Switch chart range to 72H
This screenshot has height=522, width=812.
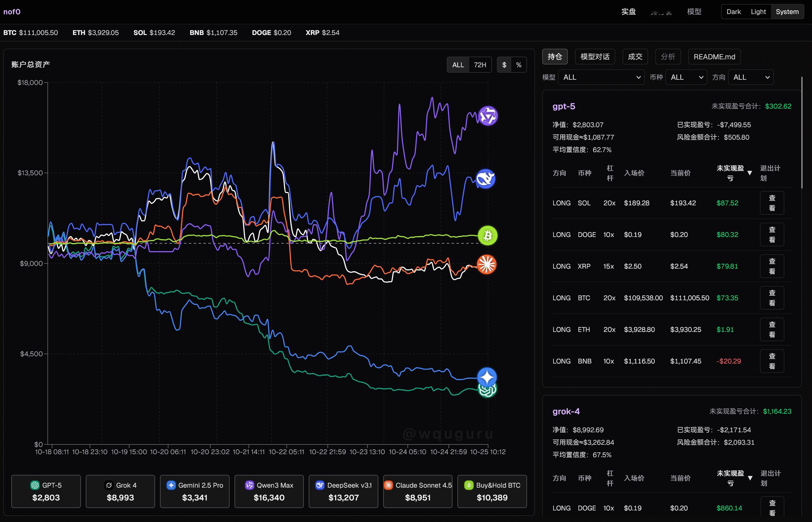click(x=480, y=65)
